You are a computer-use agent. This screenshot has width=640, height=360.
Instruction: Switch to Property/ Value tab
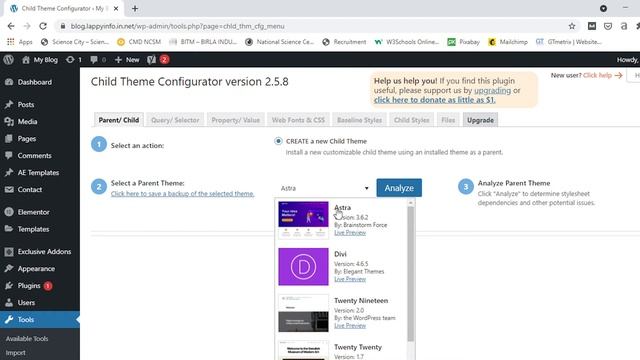pyautogui.click(x=236, y=120)
